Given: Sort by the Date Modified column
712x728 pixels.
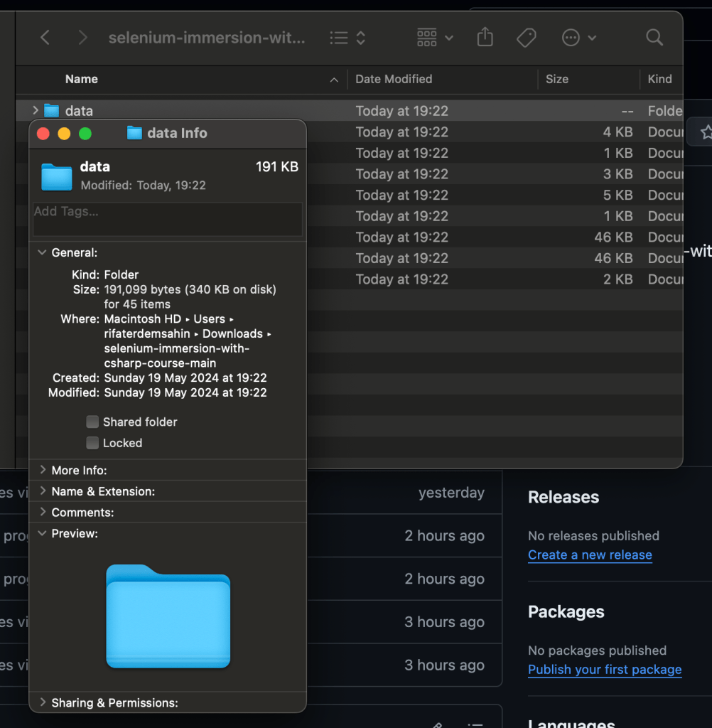Looking at the screenshot, I should [394, 79].
